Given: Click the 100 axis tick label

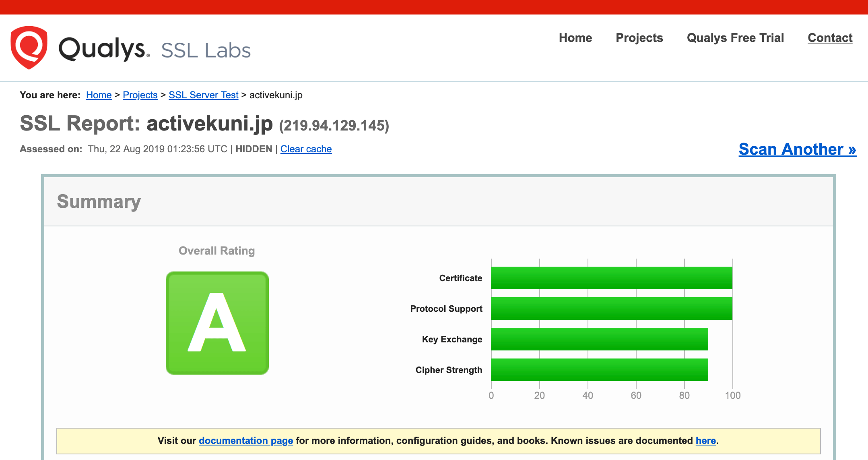Looking at the screenshot, I should pyautogui.click(x=733, y=396).
